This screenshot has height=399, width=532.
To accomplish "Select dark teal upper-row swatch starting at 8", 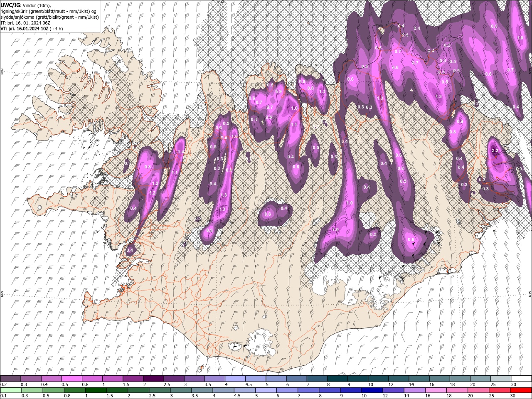I will (x=337, y=379).
